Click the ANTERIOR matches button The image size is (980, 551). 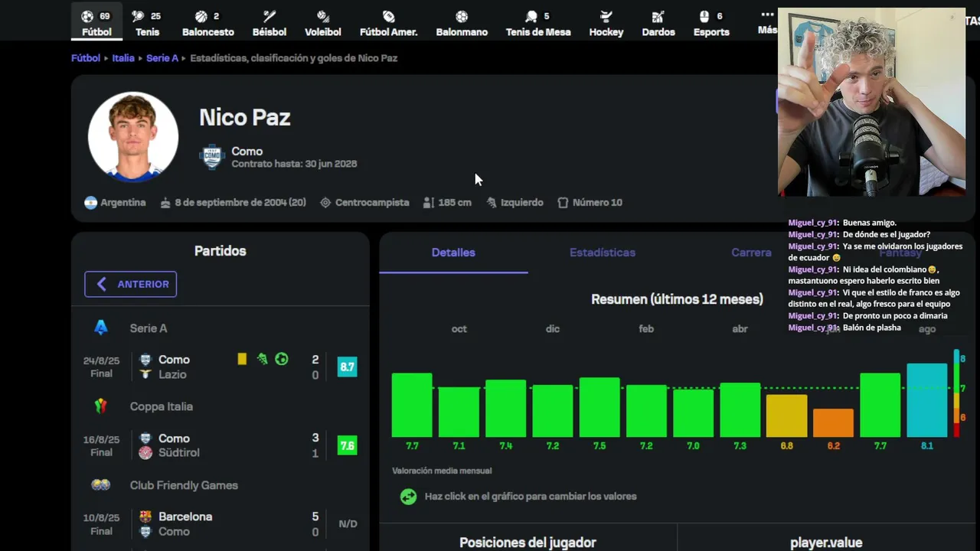tap(131, 284)
